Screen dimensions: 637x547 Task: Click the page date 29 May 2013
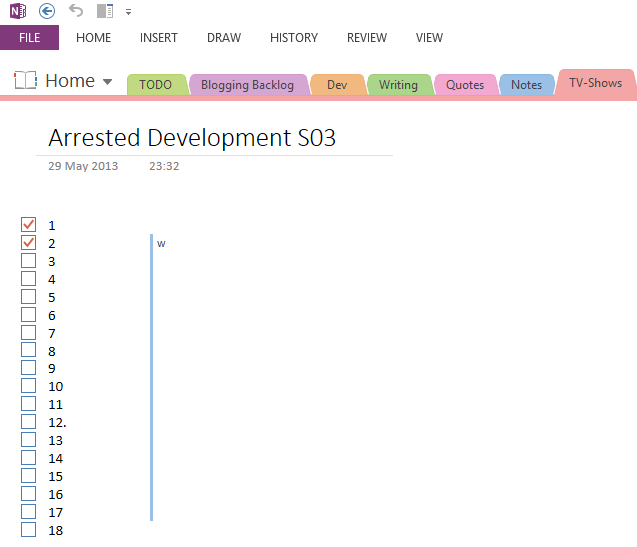tap(83, 166)
